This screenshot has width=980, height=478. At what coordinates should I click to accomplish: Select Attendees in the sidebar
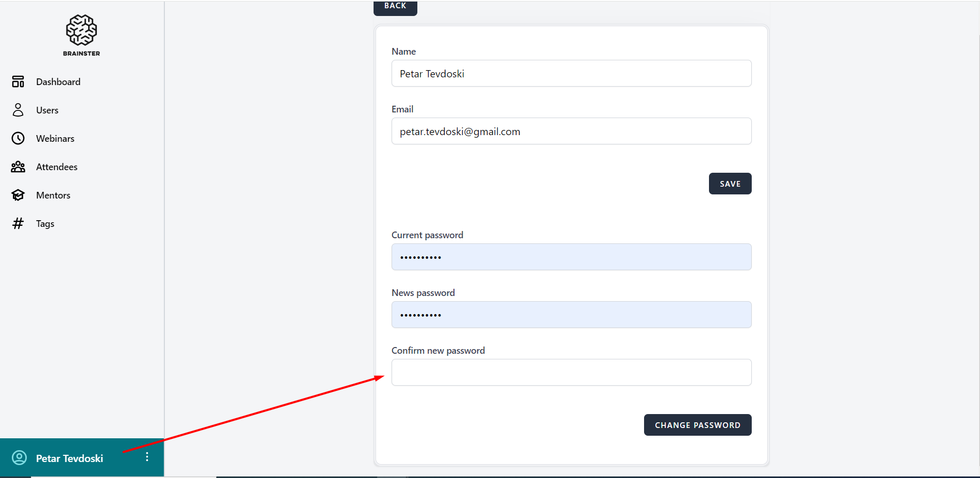pyautogui.click(x=57, y=167)
